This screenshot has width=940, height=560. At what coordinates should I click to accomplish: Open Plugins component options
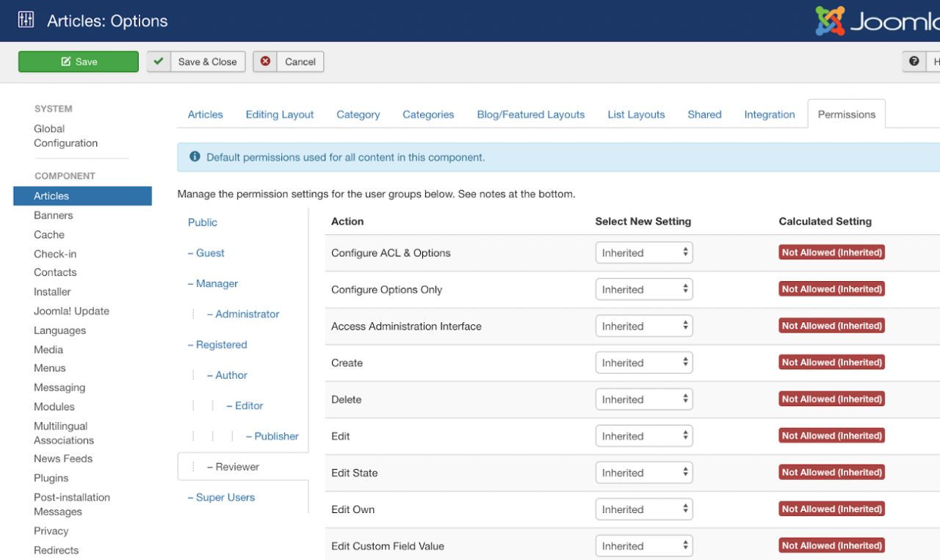[51, 478]
